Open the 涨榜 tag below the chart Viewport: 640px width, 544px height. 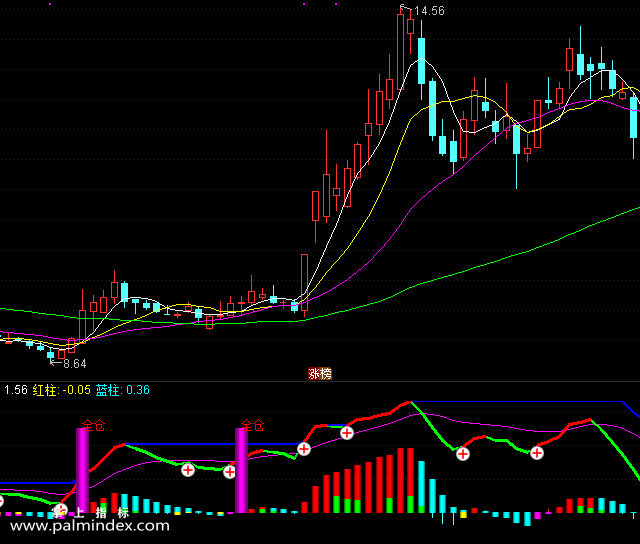point(320,373)
